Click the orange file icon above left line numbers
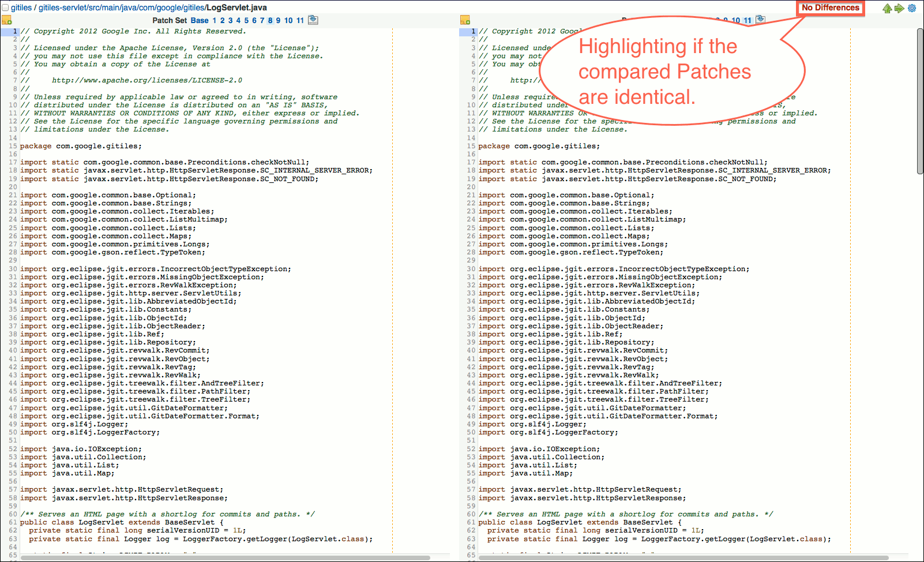Viewport: 924px width, 562px height. 7,20
